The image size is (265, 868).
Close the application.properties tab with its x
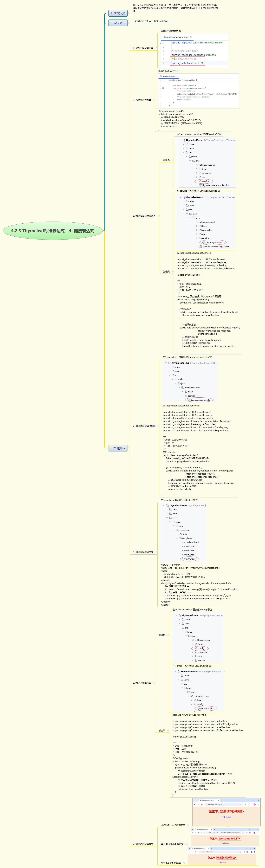tap(191, 37)
